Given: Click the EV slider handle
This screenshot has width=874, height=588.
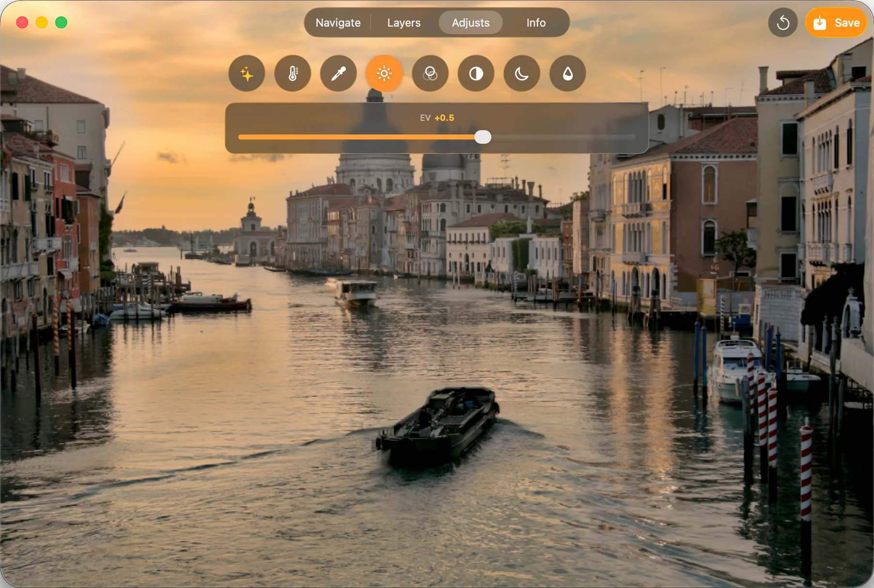Looking at the screenshot, I should (x=483, y=137).
